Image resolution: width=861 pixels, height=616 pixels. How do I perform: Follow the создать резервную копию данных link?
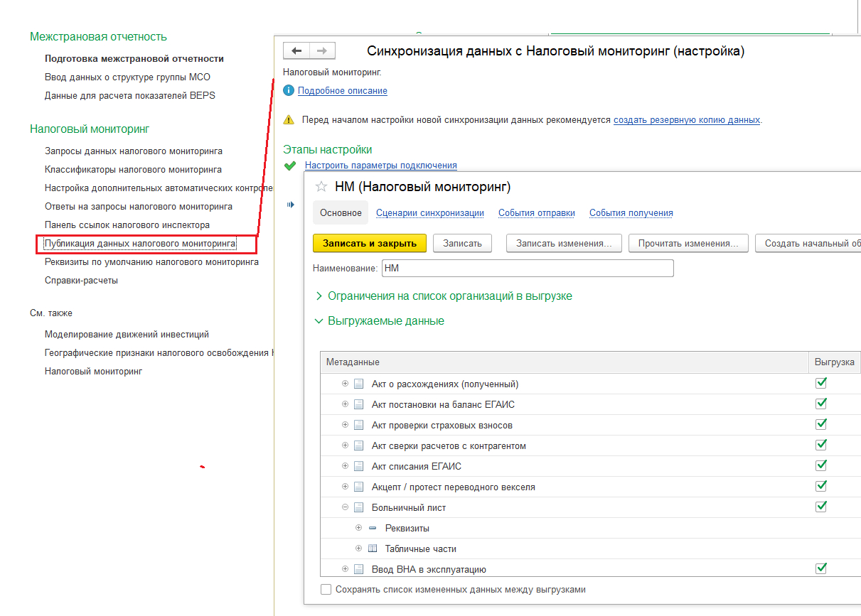point(687,120)
